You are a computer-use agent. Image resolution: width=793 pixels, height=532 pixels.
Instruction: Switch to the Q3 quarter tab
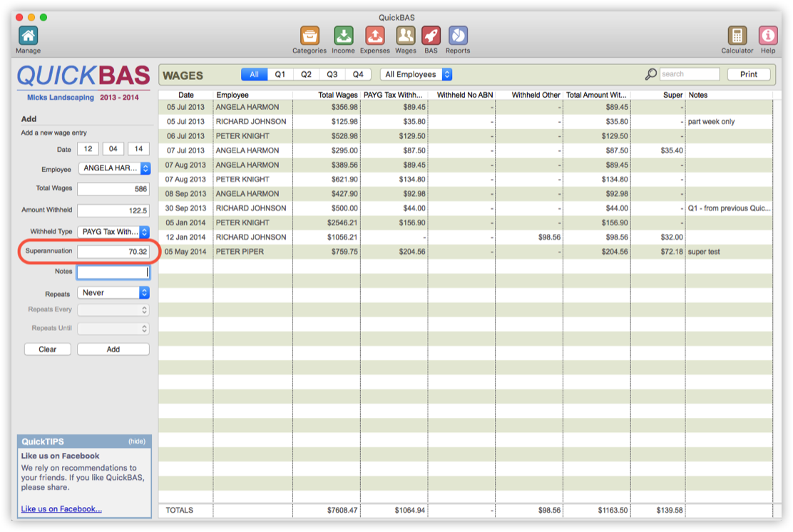[332, 75]
